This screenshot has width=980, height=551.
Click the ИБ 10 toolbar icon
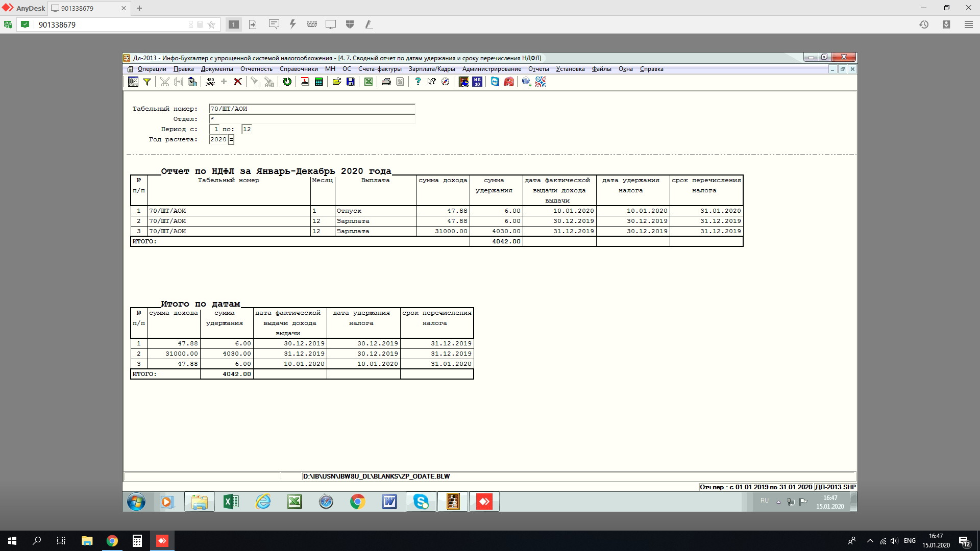click(477, 82)
